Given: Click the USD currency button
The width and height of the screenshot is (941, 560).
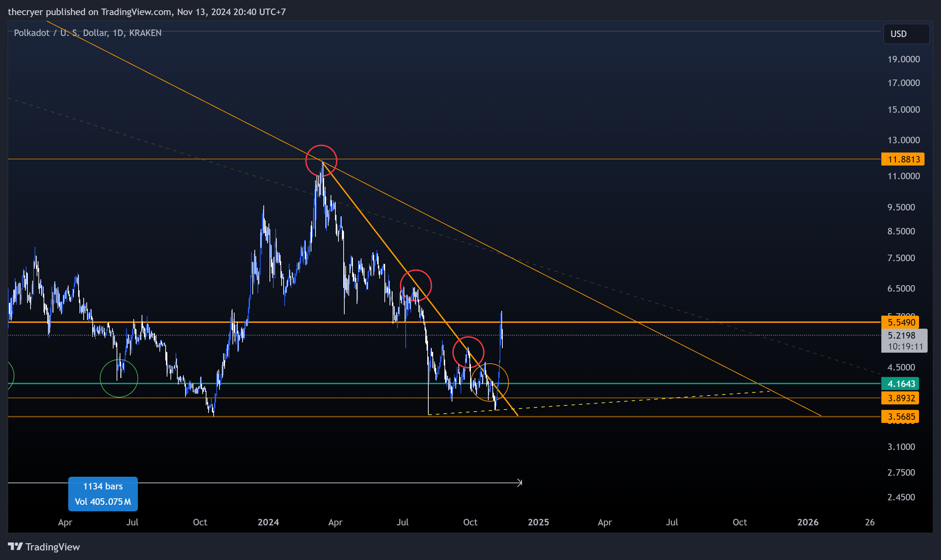Looking at the screenshot, I should tap(906, 34).
